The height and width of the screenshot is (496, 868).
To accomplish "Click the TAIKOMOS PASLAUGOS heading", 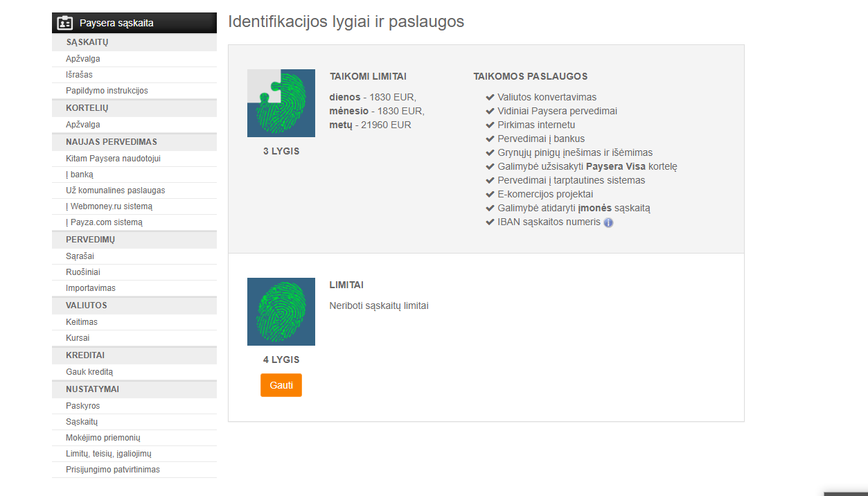I will coord(531,76).
